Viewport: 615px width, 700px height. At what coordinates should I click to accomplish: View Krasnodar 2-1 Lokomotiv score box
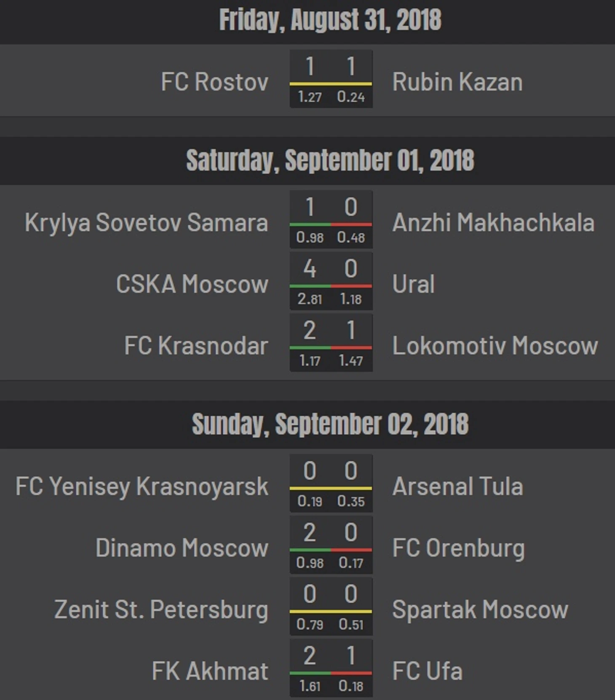coord(331,342)
